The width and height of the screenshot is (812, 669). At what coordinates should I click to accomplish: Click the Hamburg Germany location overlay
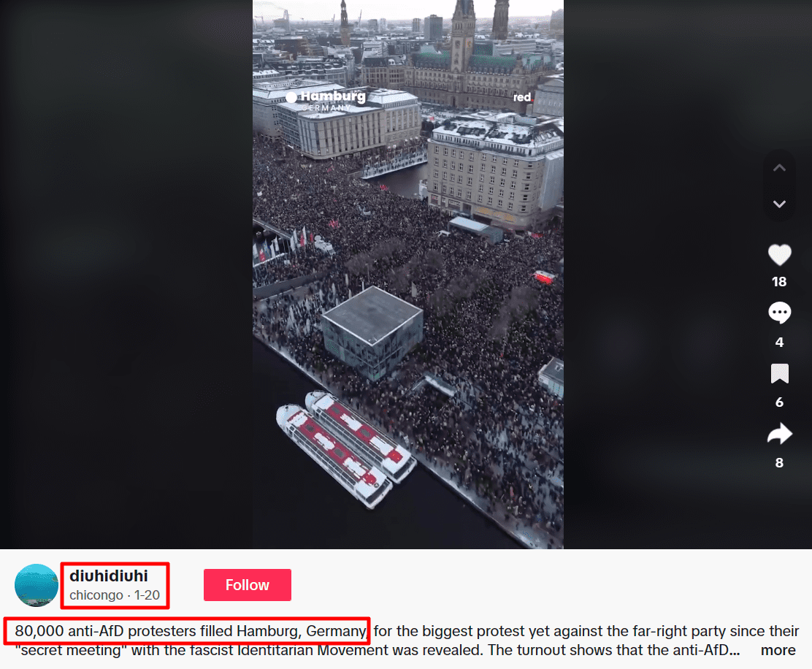pos(326,101)
